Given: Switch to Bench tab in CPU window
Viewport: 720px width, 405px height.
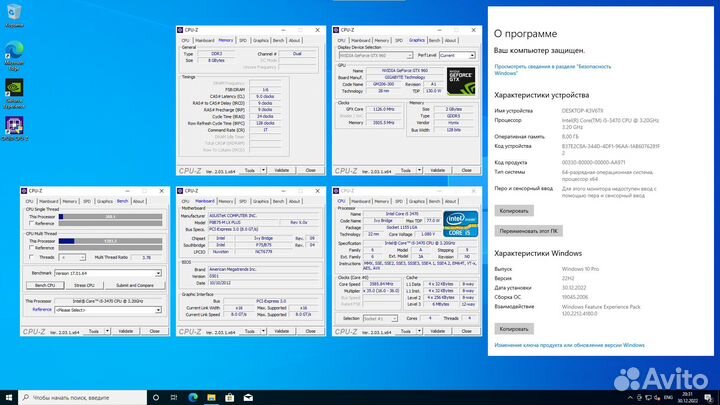Looking at the screenshot, I should pyautogui.click(x=434, y=201).
